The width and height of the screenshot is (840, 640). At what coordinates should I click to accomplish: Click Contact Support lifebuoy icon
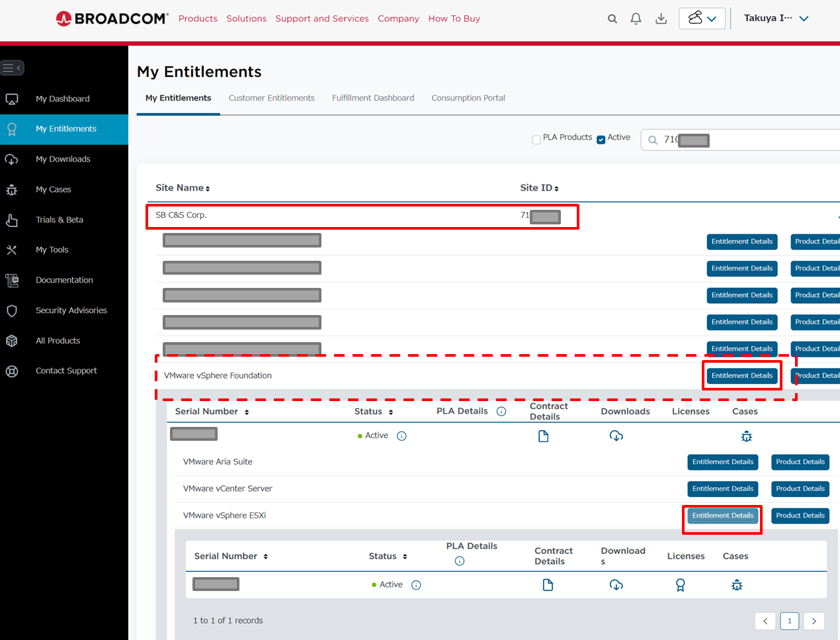click(12, 371)
